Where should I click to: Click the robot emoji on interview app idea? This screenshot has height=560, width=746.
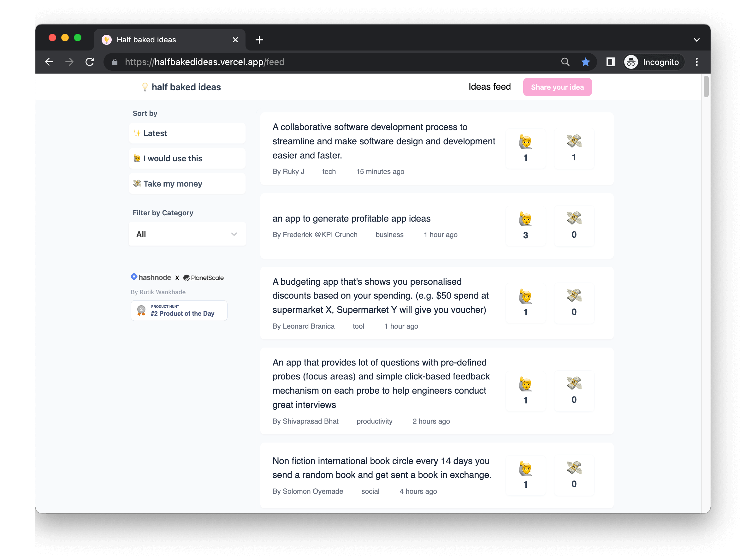coord(525,382)
